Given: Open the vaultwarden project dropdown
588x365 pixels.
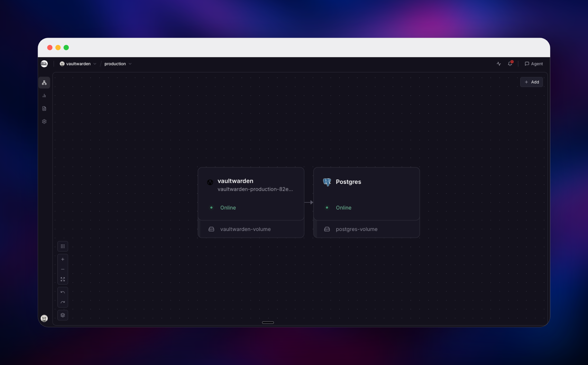Looking at the screenshot, I should 78,64.
